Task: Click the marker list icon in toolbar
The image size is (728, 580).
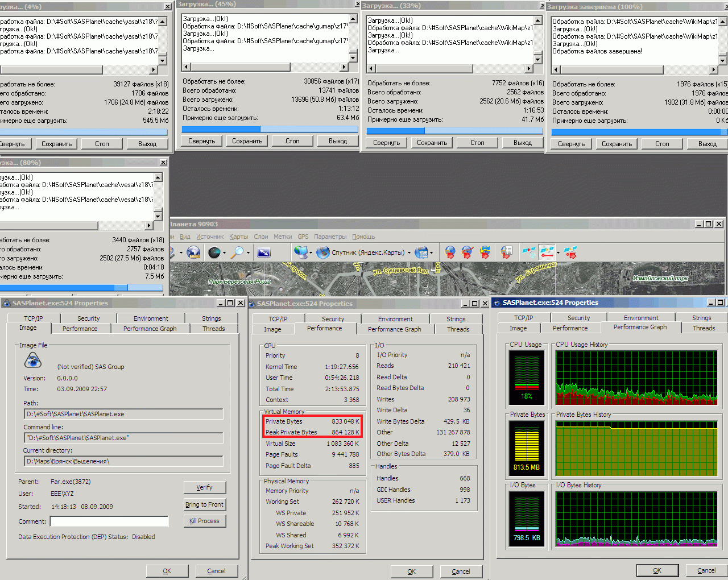Action: click(506, 252)
